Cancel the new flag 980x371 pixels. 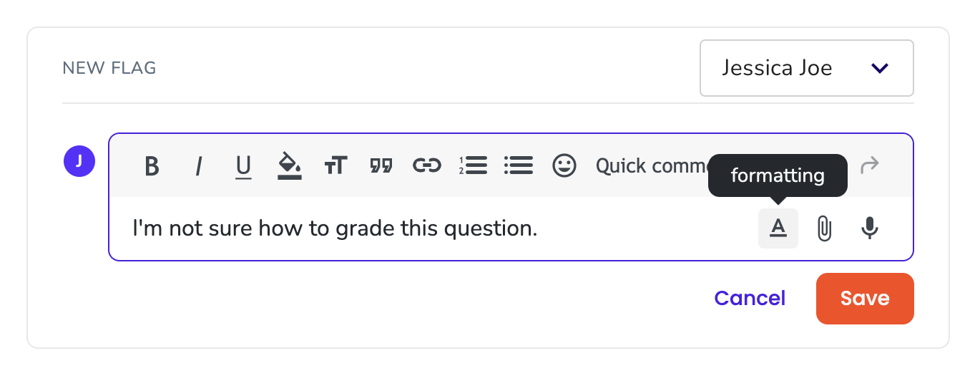click(750, 298)
